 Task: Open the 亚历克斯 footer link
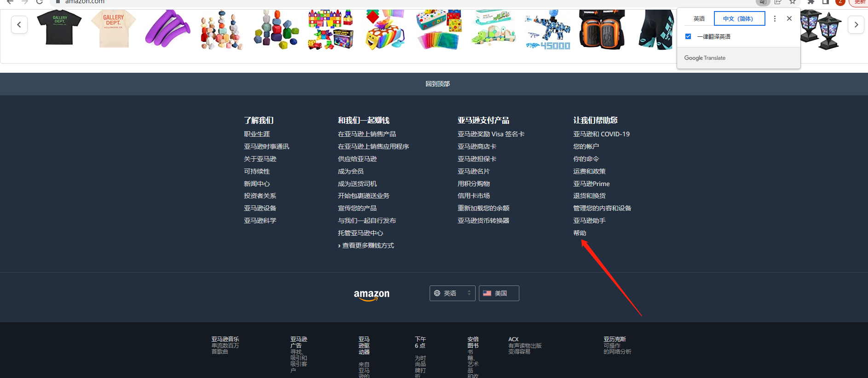[617, 345]
